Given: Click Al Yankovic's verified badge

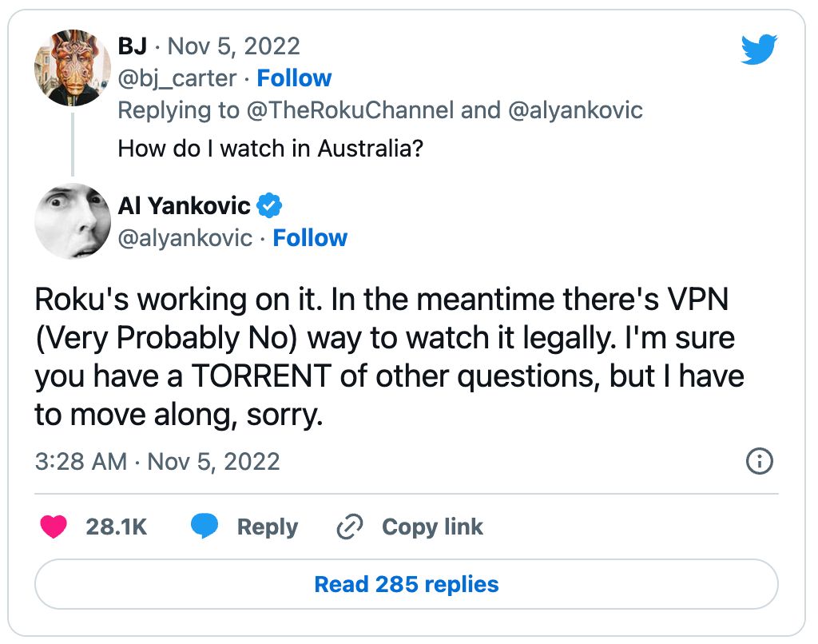Looking at the screenshot, I should (x=270, y=206).
